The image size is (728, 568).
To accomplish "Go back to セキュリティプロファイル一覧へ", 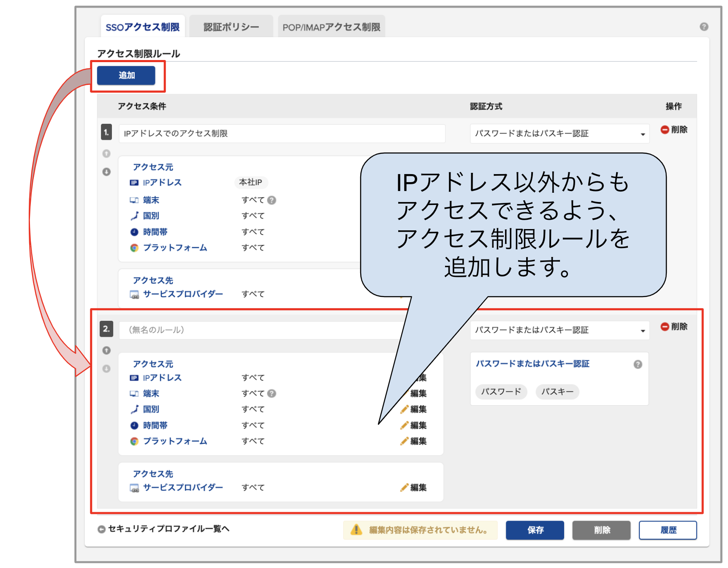I will click(x=163, y=529).
